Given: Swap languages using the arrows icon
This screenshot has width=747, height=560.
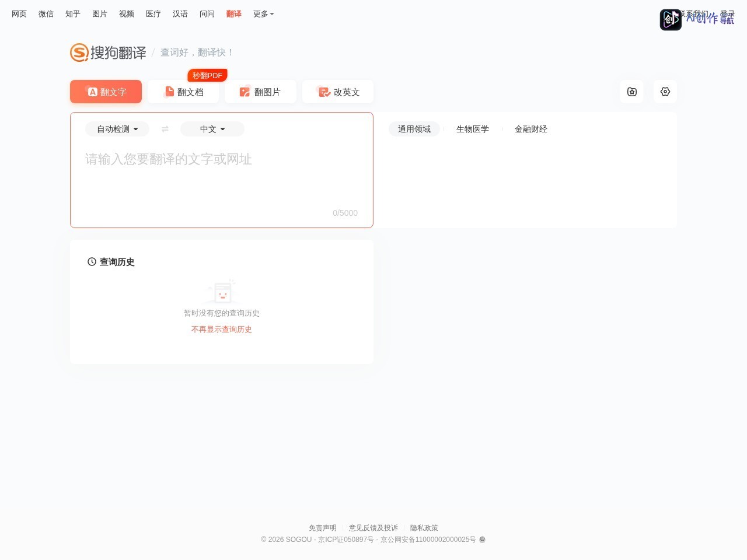Looking at the screenshot, I should click(x=165, y=129).
